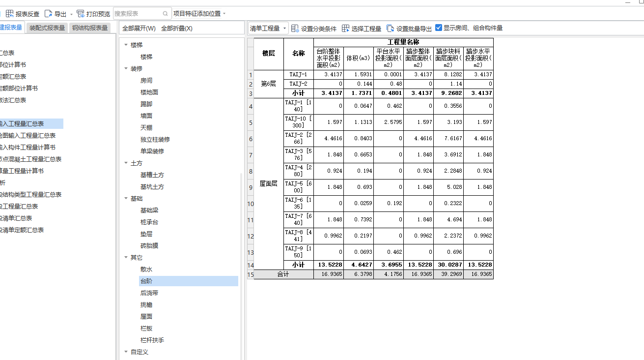Open the 导出 dropdown arrow
The width and height of the screenshot is (644, 360).
pos(71,14)
